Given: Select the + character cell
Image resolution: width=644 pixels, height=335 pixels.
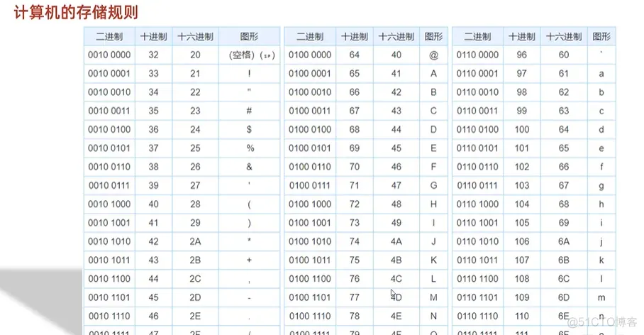Looking at the screenshot, I should [x=250, y=260].
